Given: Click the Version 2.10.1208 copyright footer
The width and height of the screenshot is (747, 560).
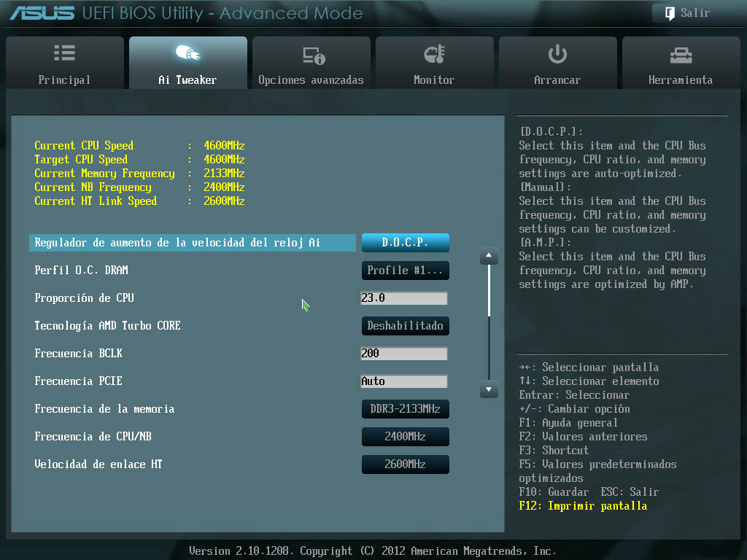Looking at the screenshot, I should coord(373,551).
